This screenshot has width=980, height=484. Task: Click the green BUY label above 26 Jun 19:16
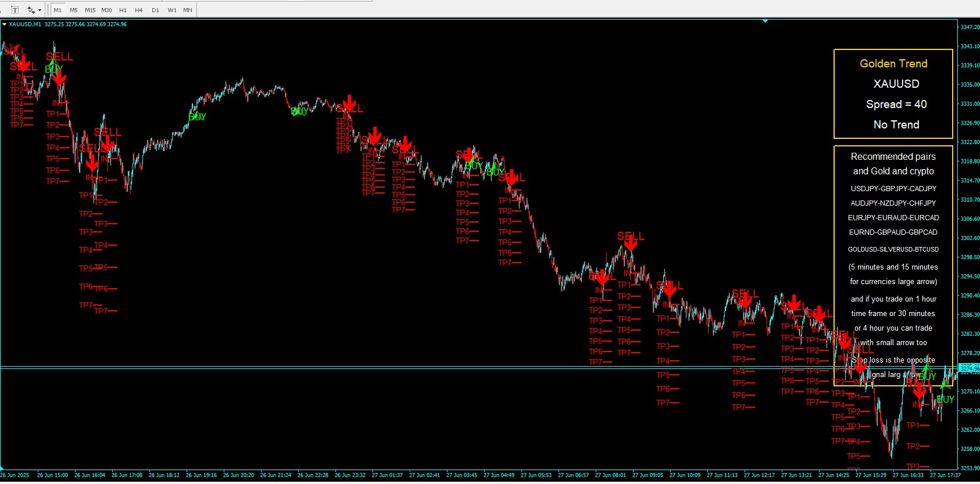tap(198, 116)
